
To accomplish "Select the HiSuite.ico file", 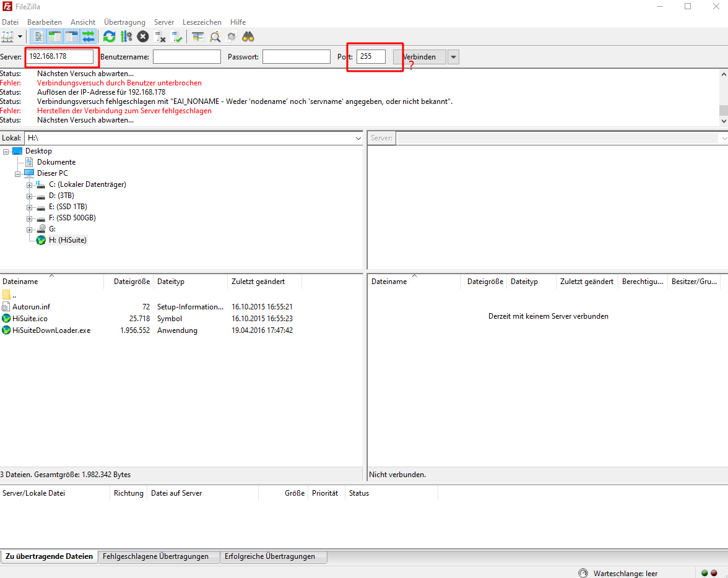I will coord(30,319).
